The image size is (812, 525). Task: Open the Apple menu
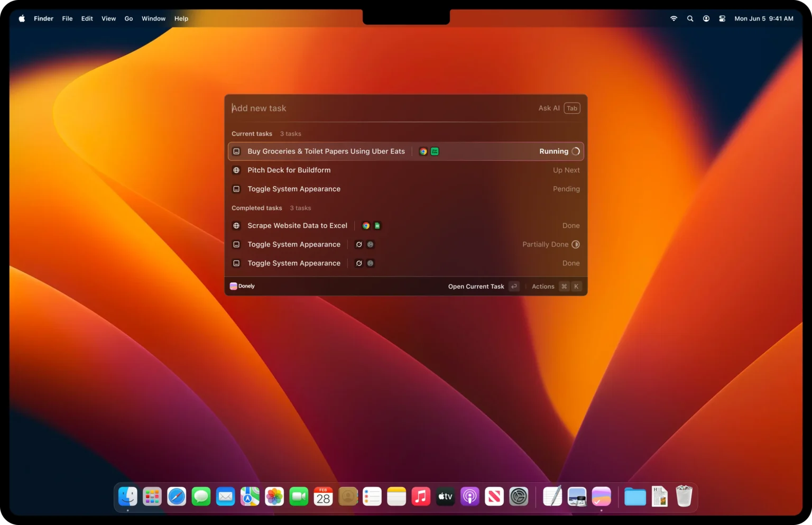pos(22,19)
